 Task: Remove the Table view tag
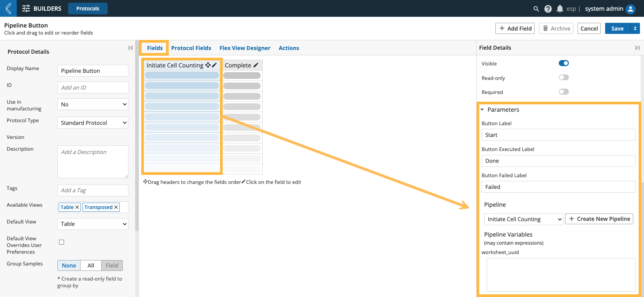click(x=77, y=207)
